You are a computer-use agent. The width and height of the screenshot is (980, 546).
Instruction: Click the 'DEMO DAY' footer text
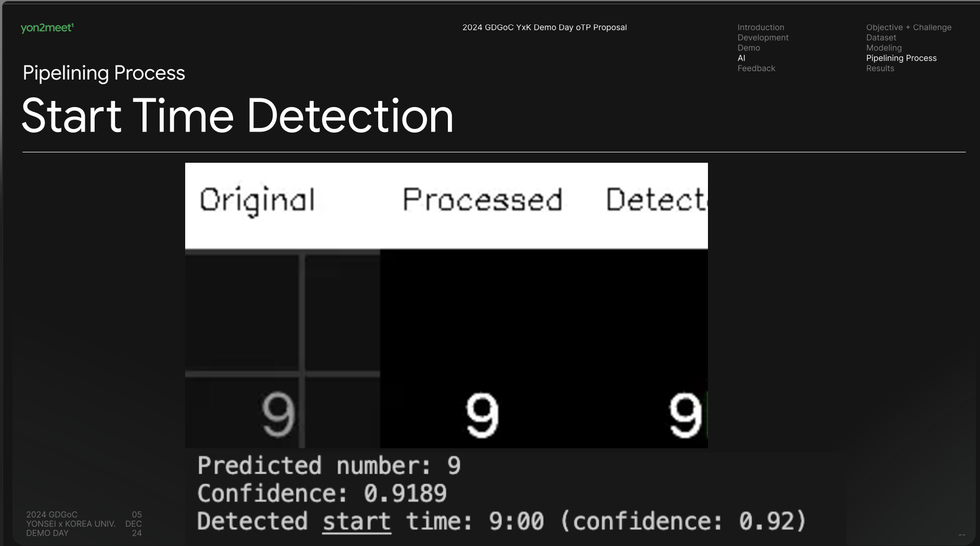pyautogui.click(x=47, y=533)
